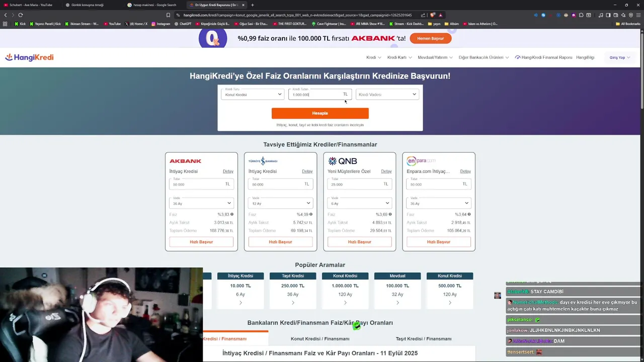This screenshot has width=644, height=362.
Task: Click info icon beside QNB faiz %3,69
Action: click(390, 214)
